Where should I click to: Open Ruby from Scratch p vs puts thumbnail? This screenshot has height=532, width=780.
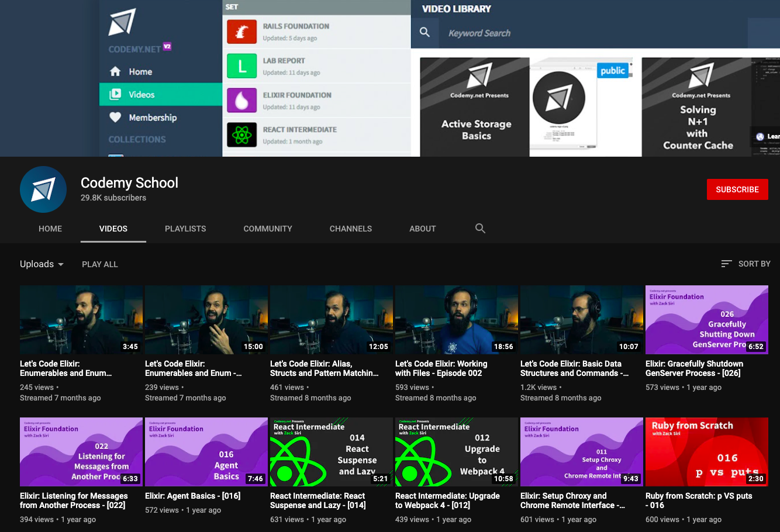tap(707, 452)
